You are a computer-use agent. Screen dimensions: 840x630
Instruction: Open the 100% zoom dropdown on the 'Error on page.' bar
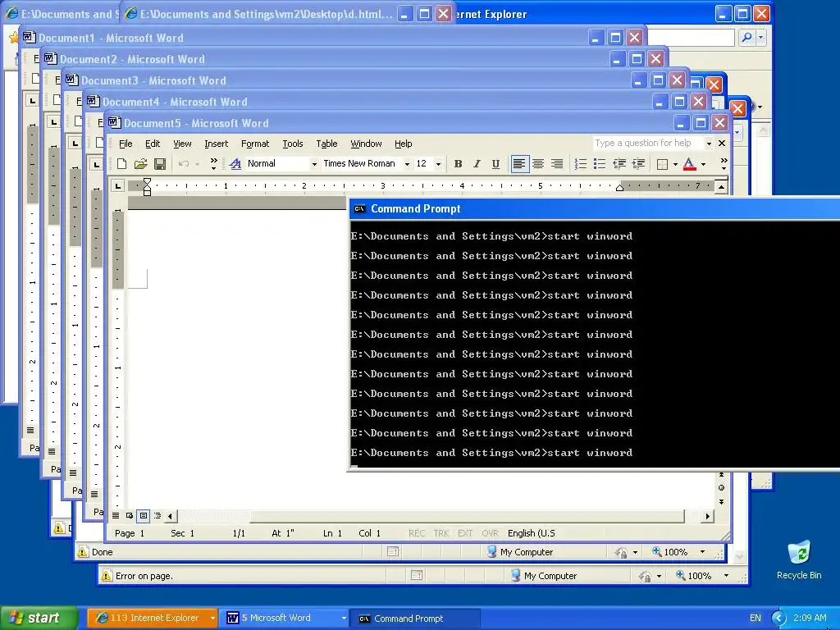click(x=727, y=576)
